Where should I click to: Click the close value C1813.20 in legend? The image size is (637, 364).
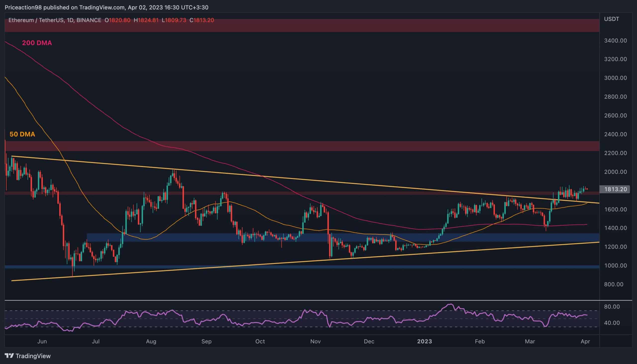(x=204, y=20)
